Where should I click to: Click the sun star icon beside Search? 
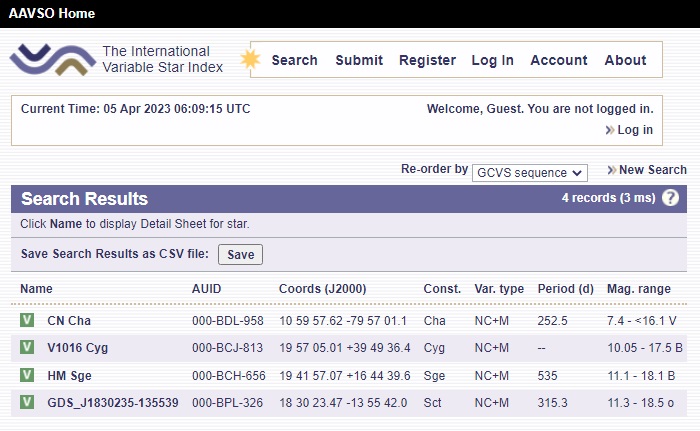point(250,59)
